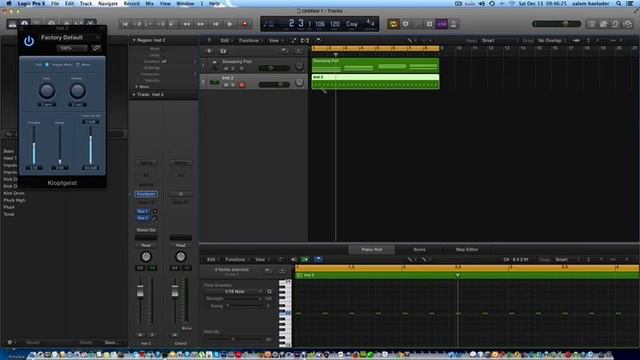Image resolution: width=640 pixels, height=360 pixels.
Task: Click the red Record button
Action: [245, 24]
